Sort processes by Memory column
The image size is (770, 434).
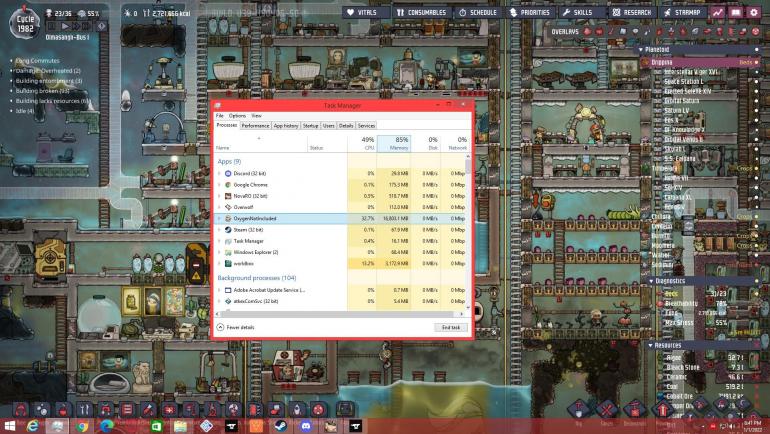[394, 143]
